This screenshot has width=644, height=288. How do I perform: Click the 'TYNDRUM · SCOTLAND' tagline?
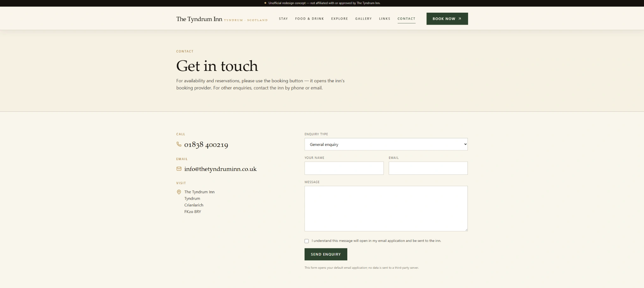coord(246,20)
